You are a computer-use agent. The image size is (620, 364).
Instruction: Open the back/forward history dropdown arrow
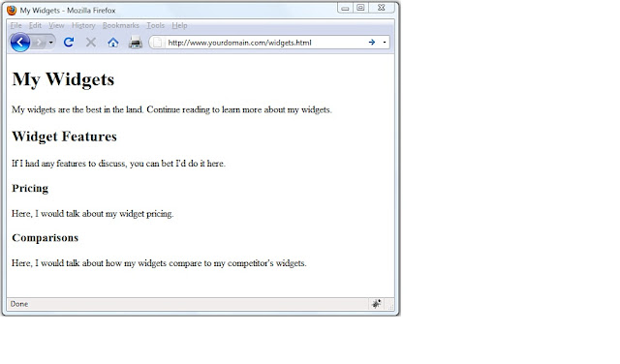coord(51,43)
